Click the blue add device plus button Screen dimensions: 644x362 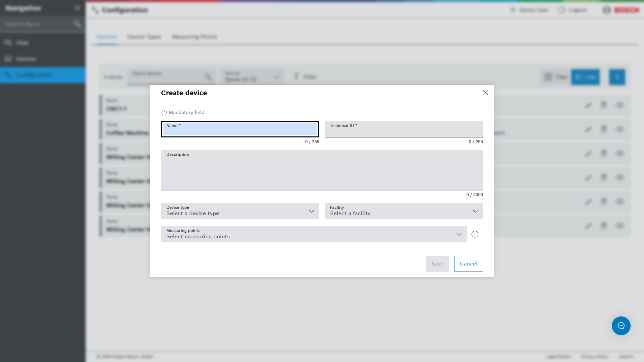(617, 77)
